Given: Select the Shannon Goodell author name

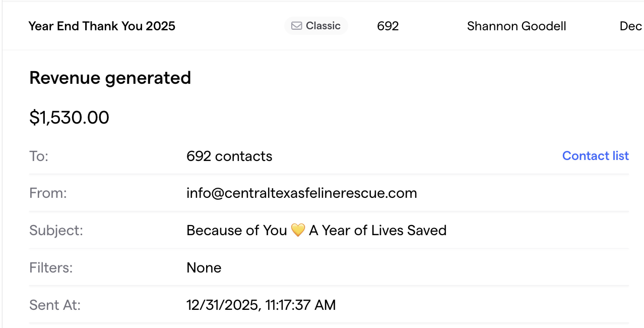Looking at the screenshot, I should (x=517, y=26).
